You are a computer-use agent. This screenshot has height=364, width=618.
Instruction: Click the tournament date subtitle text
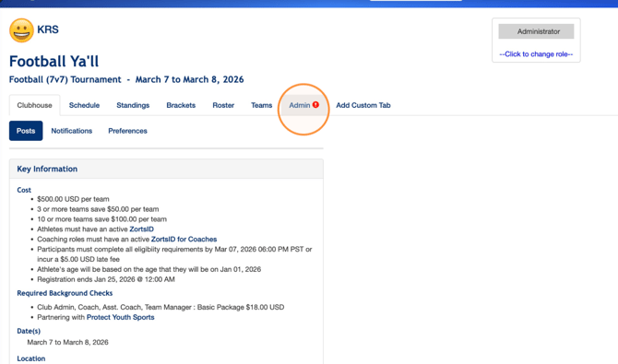(x=126, y=79)
